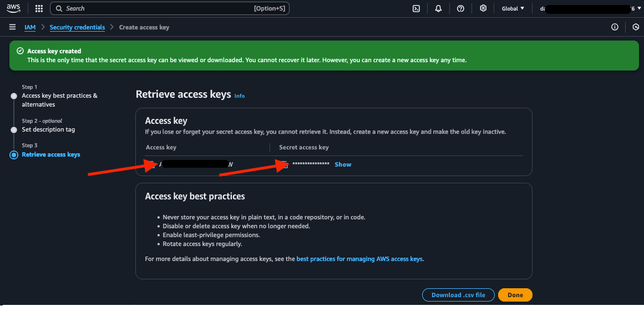Open the info panel icon at right

(615, 27)
